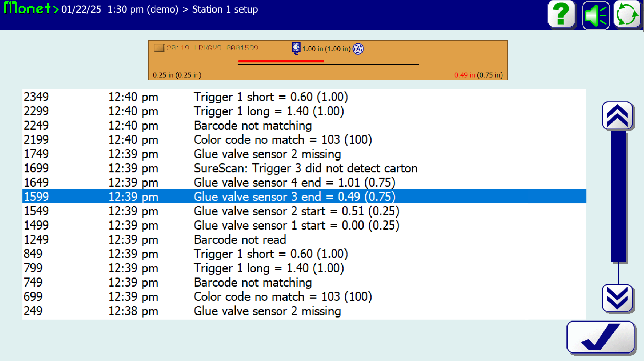
Task: Select row 699 Color code no match
Action: click(x=304, y=296)
